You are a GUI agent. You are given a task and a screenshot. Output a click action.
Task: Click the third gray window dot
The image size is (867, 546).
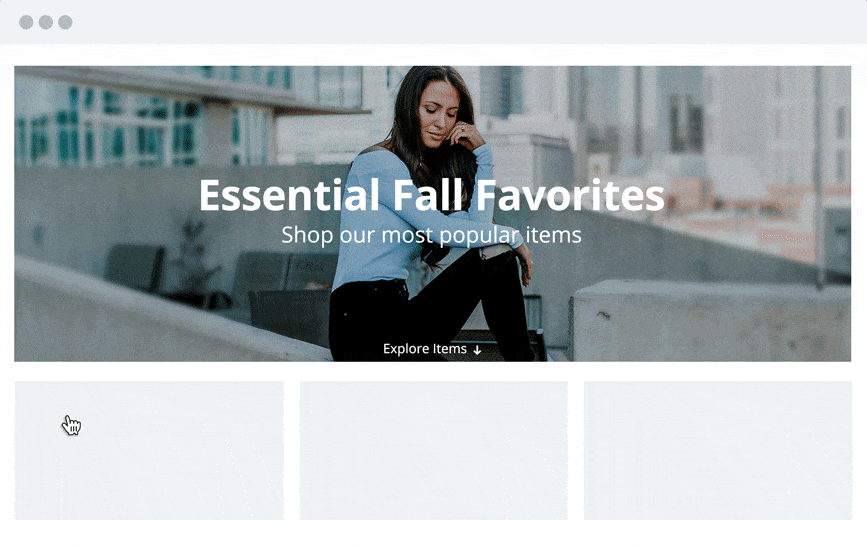pos(65,22)
